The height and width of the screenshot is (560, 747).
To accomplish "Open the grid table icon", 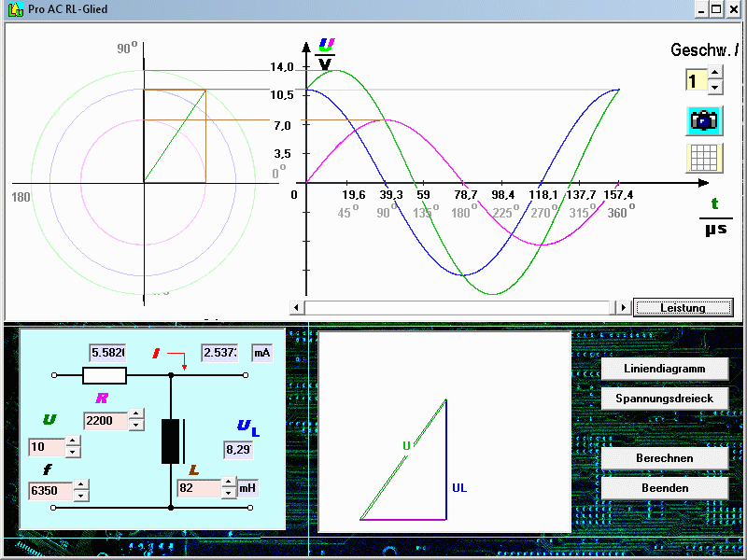I will coord(704,158).
